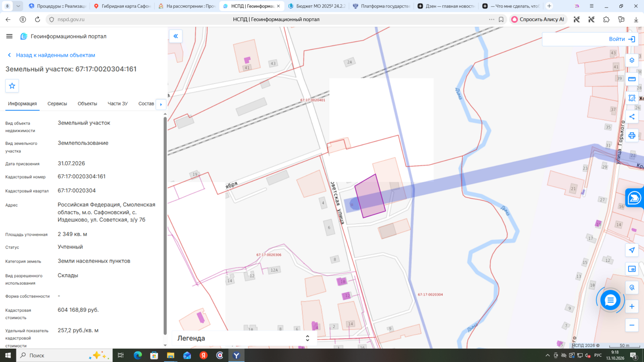The width and height of the screenshot is (644, 362).
Task: Click the purple highlighted land parcel on map
Action: [370, 196]
